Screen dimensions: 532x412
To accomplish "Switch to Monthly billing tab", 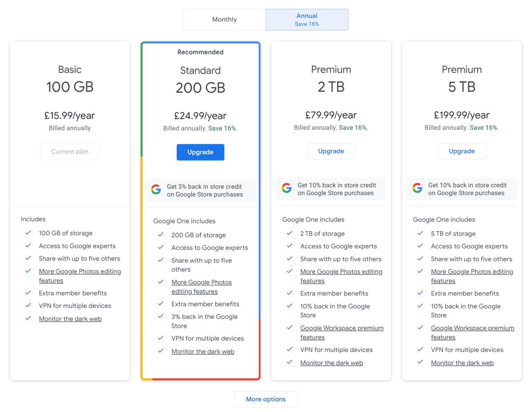I will [224, 20].
